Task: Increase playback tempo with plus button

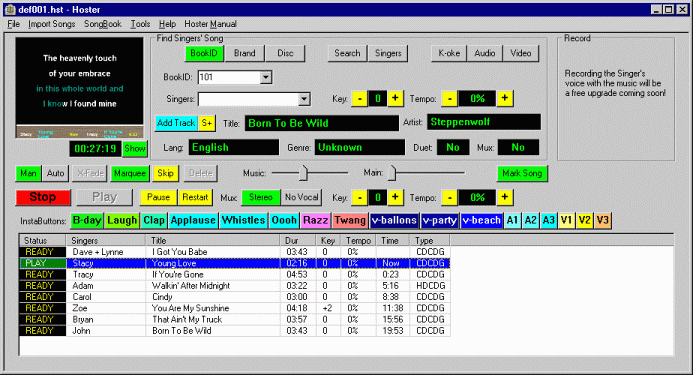Action: [505, 198]
